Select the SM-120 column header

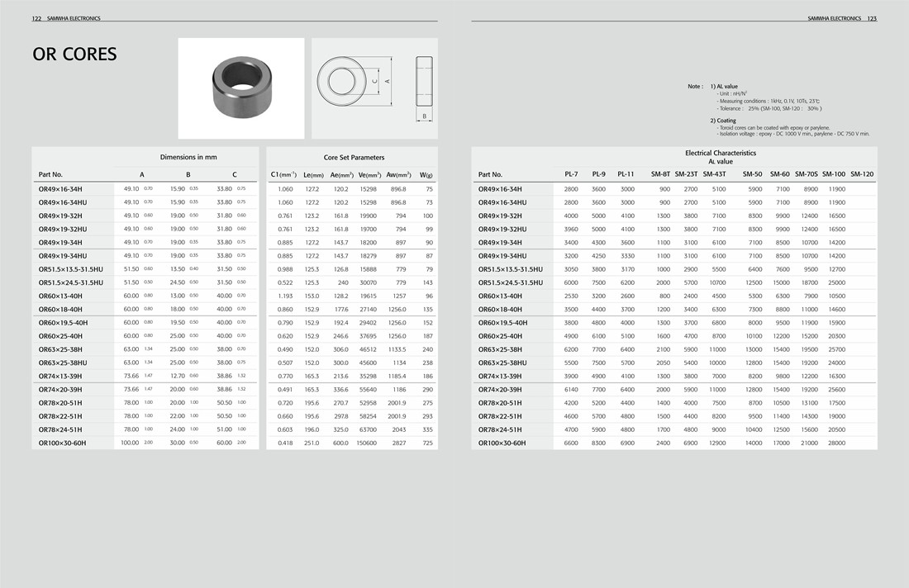click(x=861, y=174)
